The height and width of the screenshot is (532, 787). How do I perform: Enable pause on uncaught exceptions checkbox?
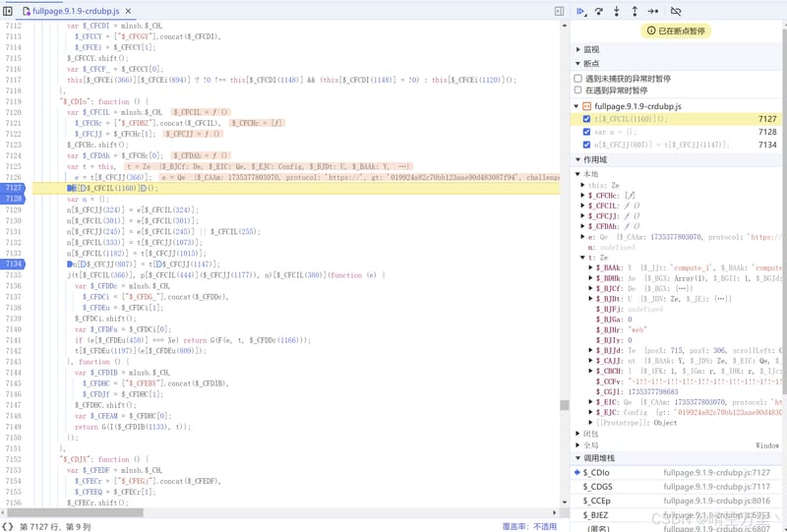577,79
